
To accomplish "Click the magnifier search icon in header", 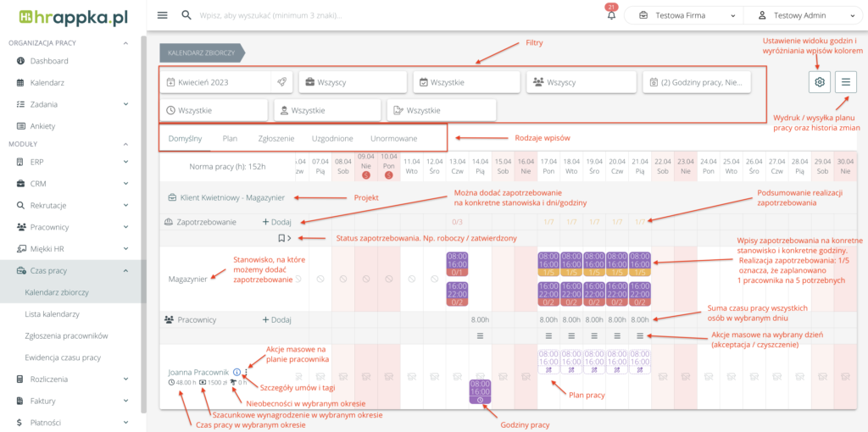I will pyautogui.click(x=186, y=15).
